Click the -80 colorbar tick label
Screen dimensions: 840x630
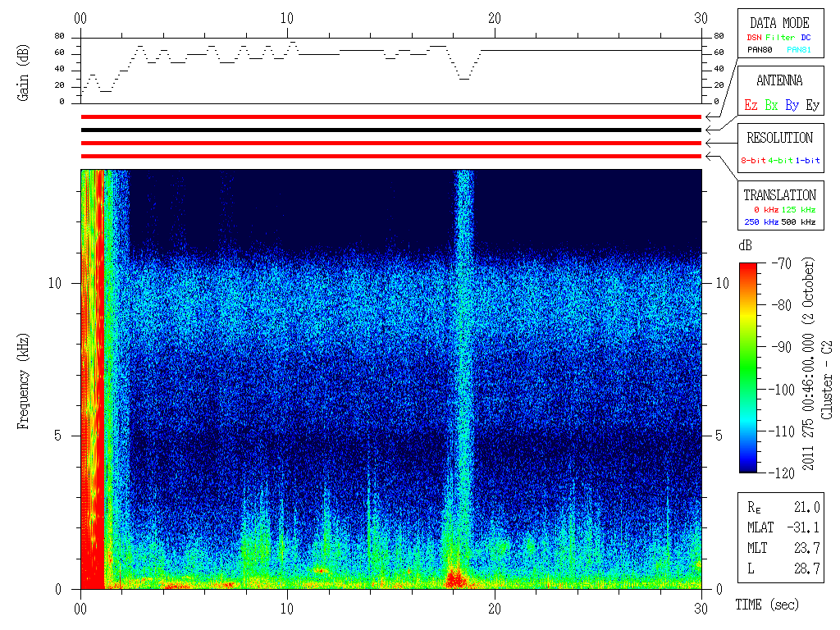tap(781, 305)
